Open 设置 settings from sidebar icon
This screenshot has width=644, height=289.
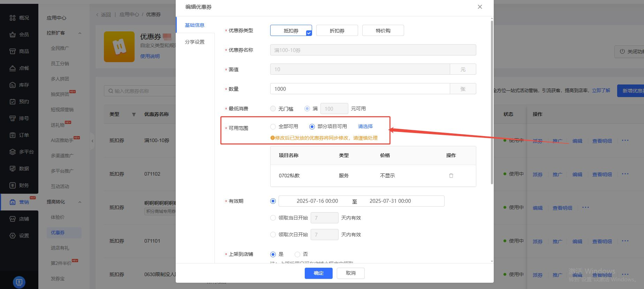[x=13, y=236]
